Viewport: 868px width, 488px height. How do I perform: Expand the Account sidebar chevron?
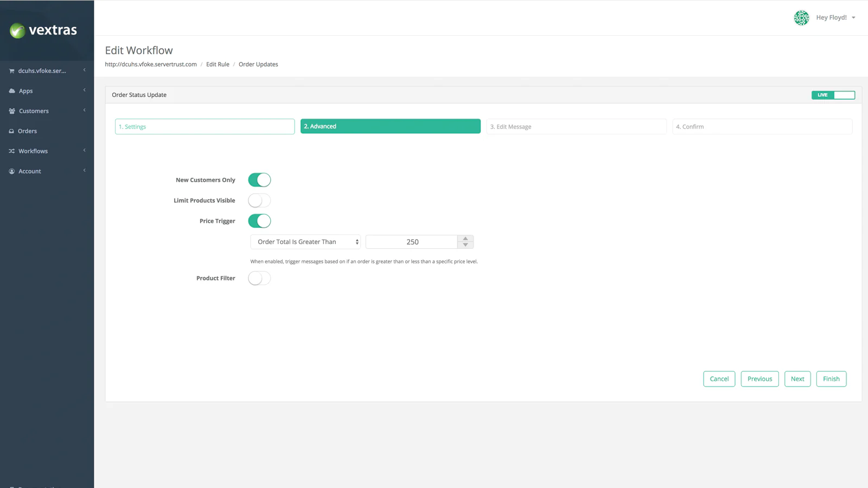click(x=85, y=170)
